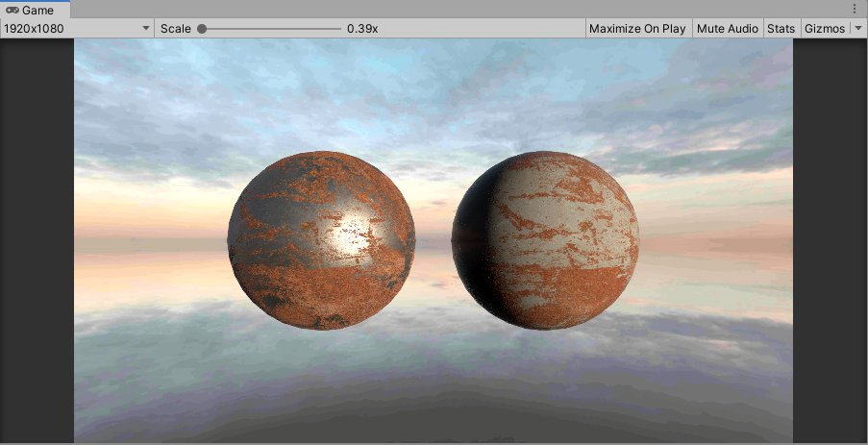Open the panel options kebab menu
The height and width of the screenshot is (445, 868).
point(855,10)
